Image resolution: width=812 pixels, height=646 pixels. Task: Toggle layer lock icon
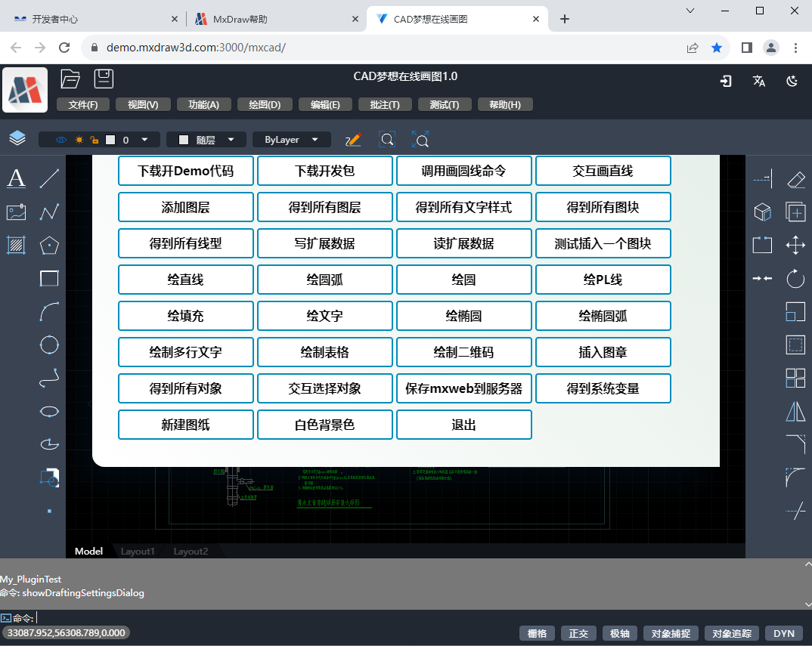point(95,140)
